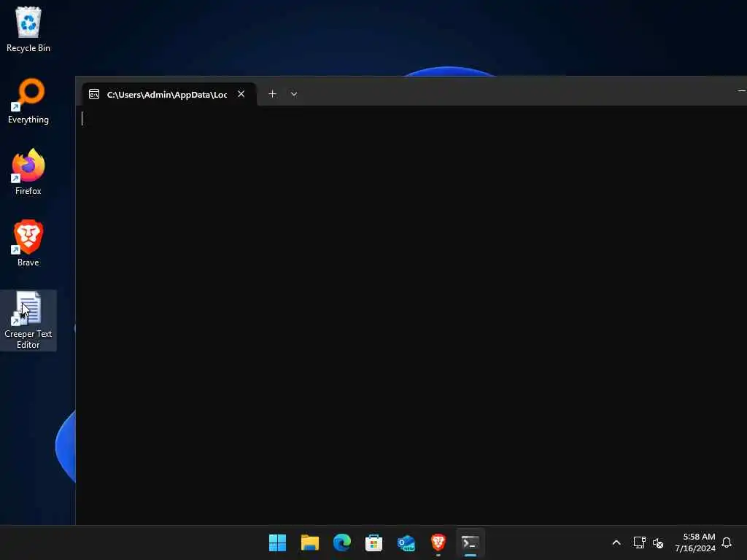Click the command prompt icon in the tab
747x560 pixels.
[x=94, y=94]
